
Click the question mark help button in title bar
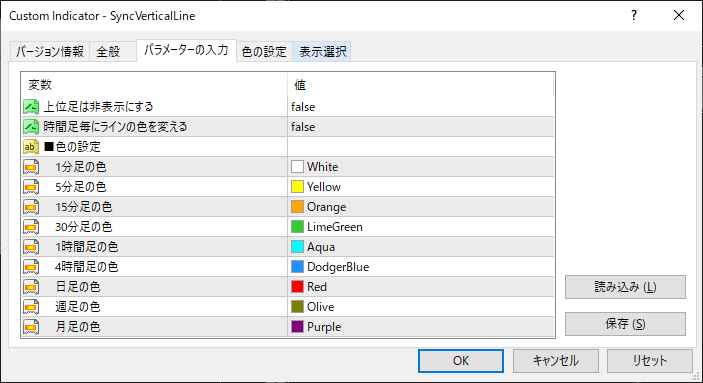(634, 15)
